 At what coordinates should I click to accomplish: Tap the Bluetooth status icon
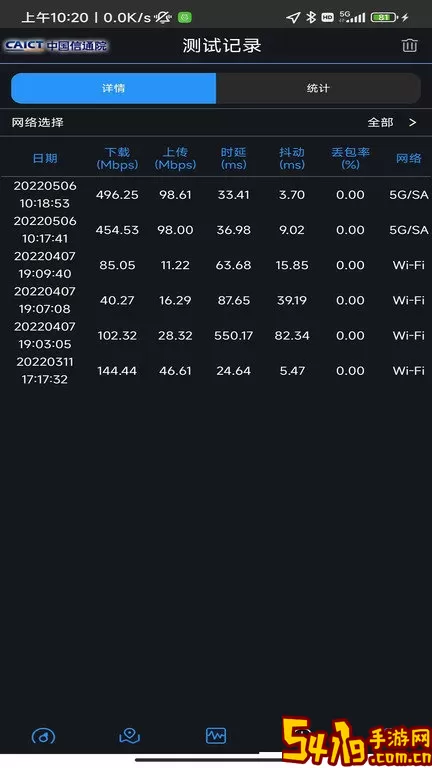tap(311, 18)
